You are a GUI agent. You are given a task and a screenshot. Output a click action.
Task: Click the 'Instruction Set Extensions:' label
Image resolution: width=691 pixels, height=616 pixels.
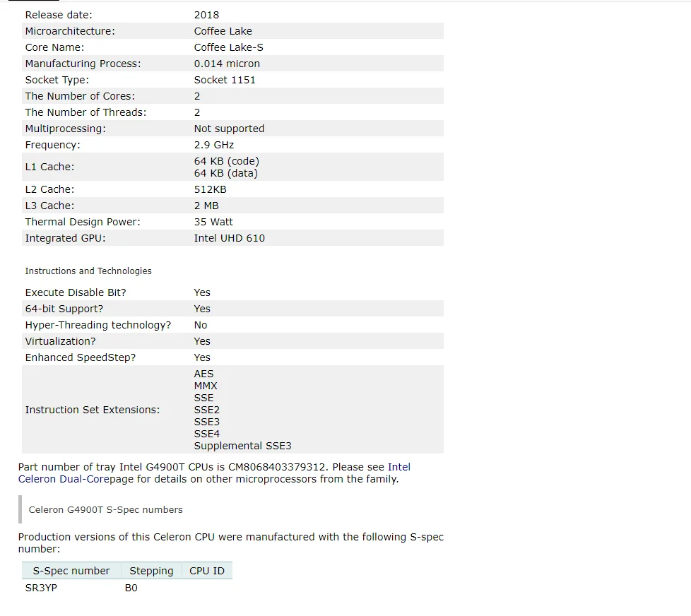coord(92,410)
